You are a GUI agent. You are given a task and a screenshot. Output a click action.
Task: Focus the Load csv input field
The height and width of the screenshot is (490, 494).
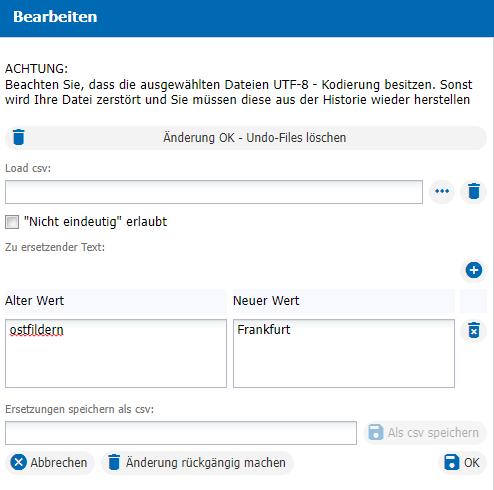tap(214, 192)
